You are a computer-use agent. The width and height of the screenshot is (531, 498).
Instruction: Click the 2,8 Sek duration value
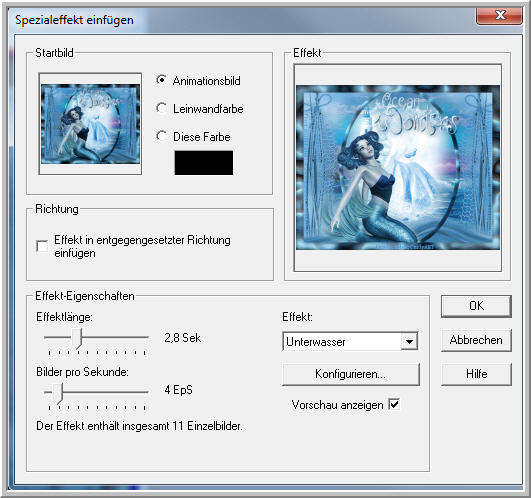tap(183, 338)
